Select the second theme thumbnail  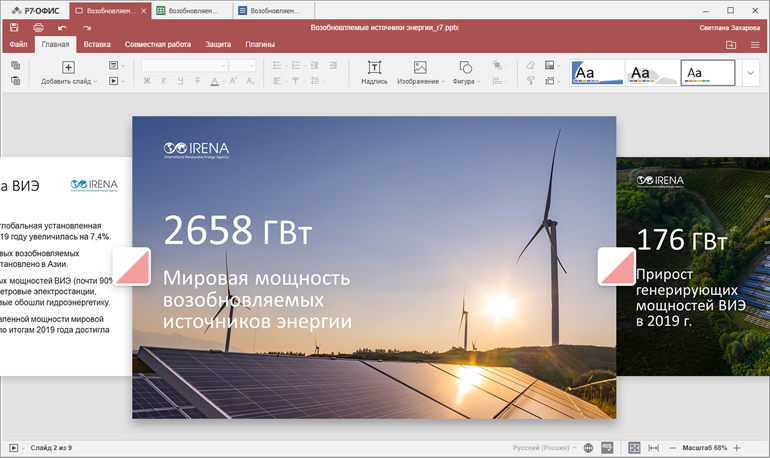651,73
